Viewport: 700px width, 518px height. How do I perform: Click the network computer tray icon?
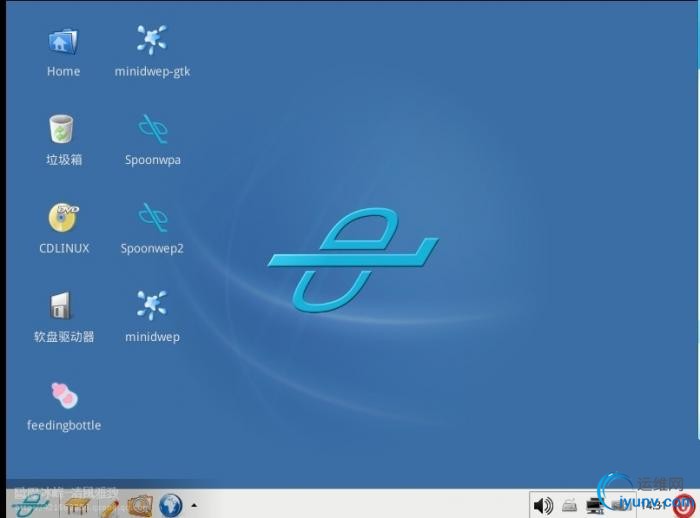click(594, 505)
